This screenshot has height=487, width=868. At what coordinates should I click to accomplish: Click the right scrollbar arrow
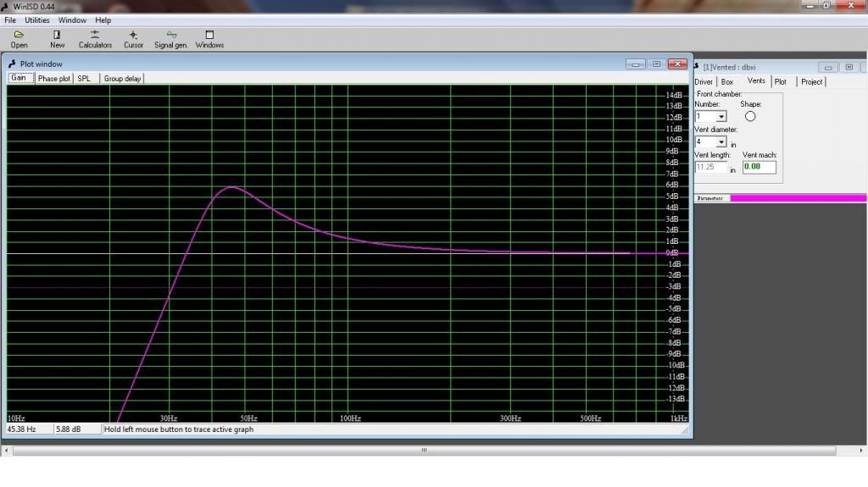click(861, 451)
